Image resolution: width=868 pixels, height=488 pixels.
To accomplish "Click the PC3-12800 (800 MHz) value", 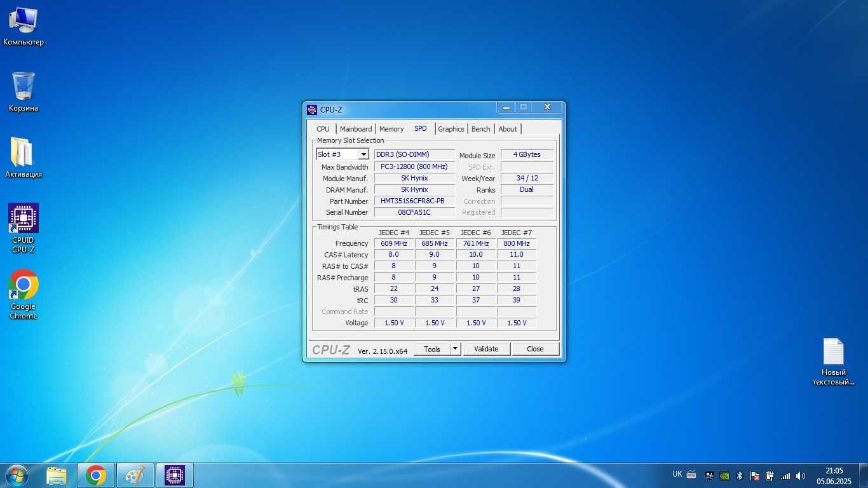I will tap(414, 166).
